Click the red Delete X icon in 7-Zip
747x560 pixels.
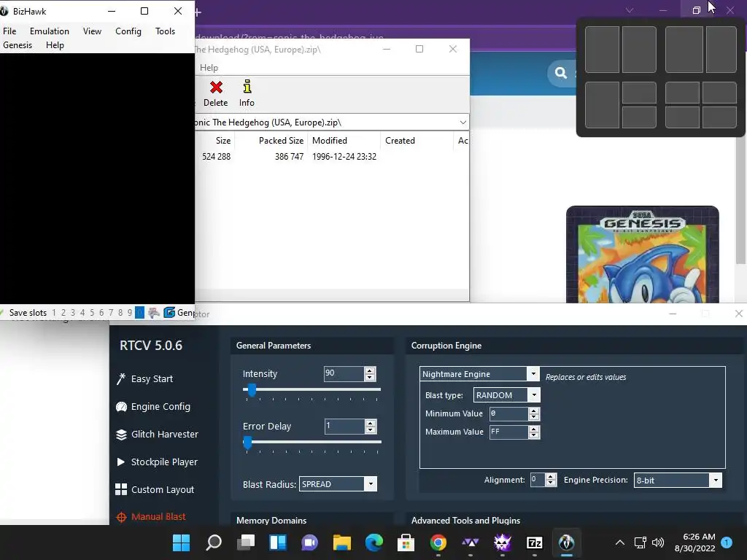pyautogui.click(x=216, y=87)
